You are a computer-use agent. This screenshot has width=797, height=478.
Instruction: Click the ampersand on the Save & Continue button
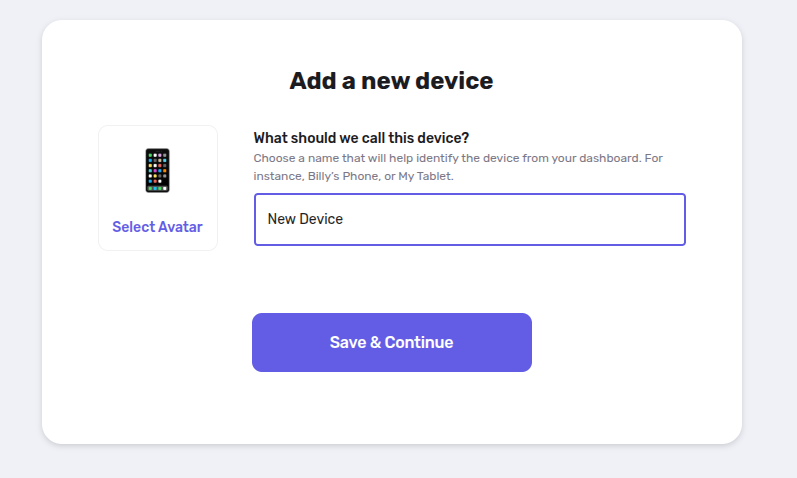pos(376,342)
